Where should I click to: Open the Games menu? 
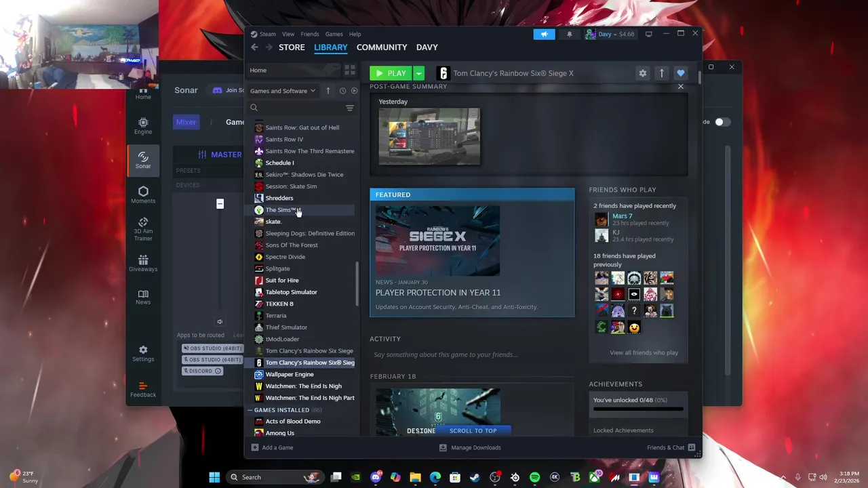tap(334, 34)
